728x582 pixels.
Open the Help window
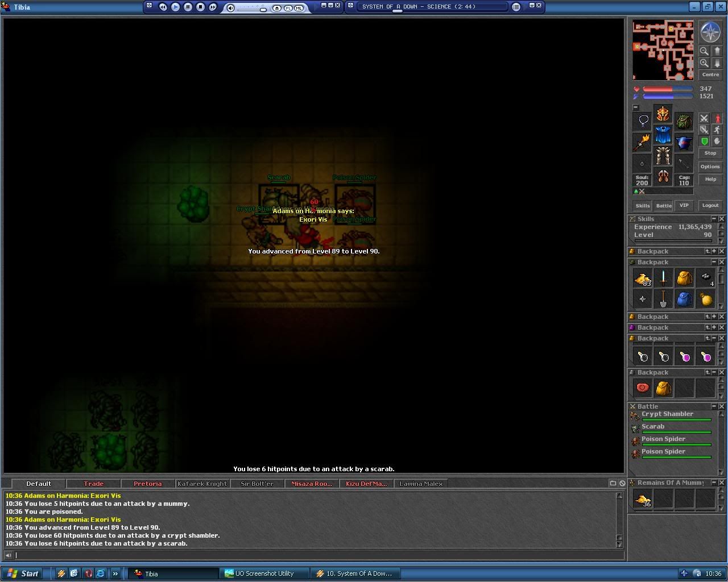(x=710, y=180)
